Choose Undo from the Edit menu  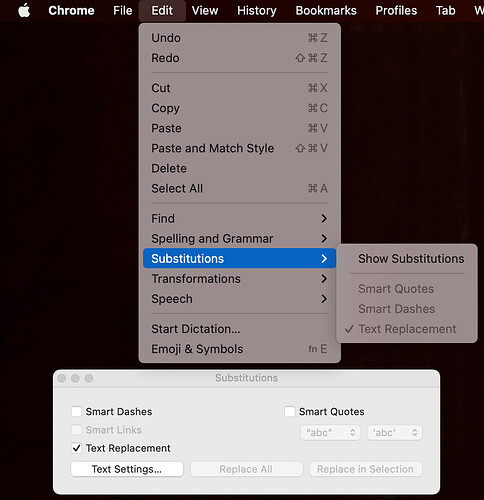pyautogui.click(x=239, y=38)
